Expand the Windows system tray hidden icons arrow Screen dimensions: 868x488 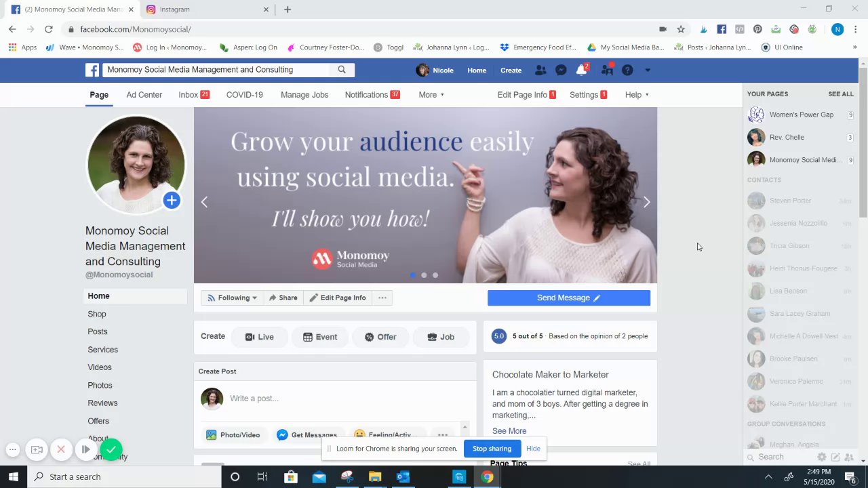pyautogui.click(x=768, y=476)
